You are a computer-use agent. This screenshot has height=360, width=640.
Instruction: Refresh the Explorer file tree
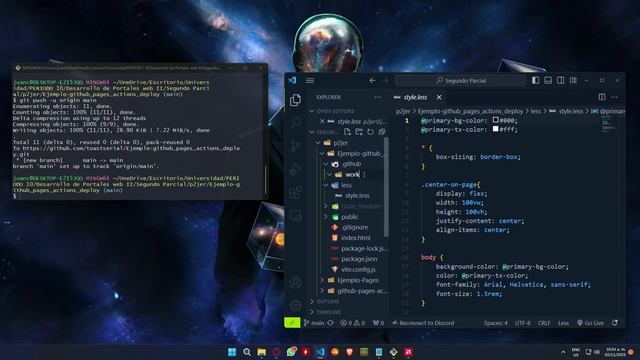tap(370, 132)
